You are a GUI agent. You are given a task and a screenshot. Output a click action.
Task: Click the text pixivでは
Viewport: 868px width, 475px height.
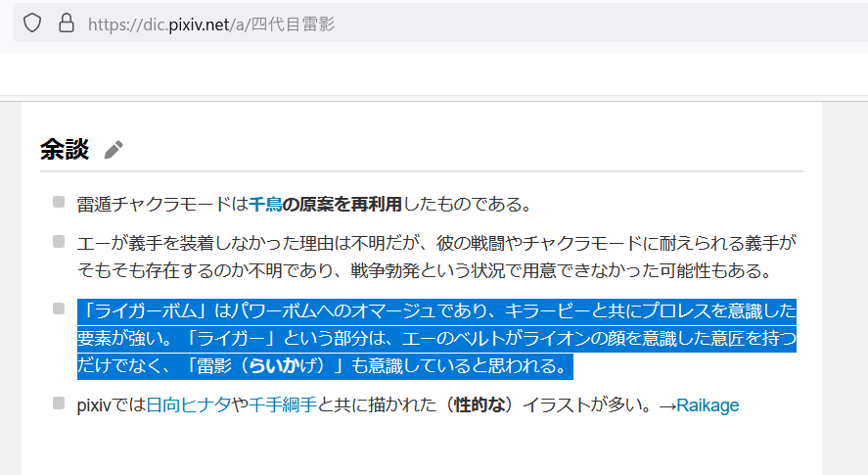tap(112, 405)
